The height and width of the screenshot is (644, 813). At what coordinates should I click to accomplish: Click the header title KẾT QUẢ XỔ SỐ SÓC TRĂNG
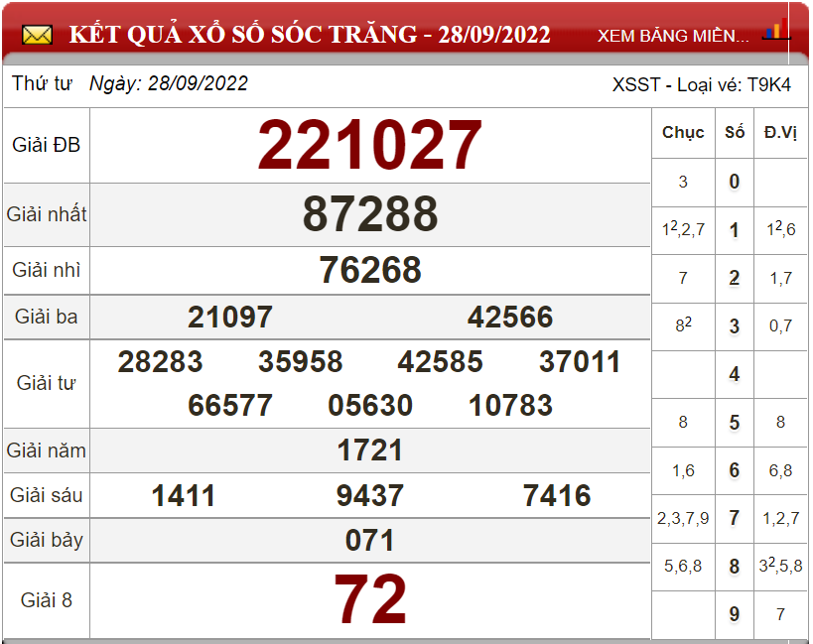coord(310,35)
